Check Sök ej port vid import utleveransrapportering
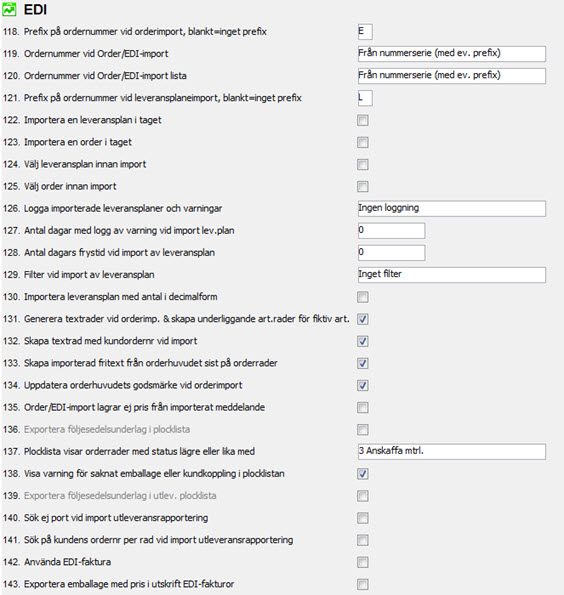Screen dimensions: 564x595 pos(362,518)
